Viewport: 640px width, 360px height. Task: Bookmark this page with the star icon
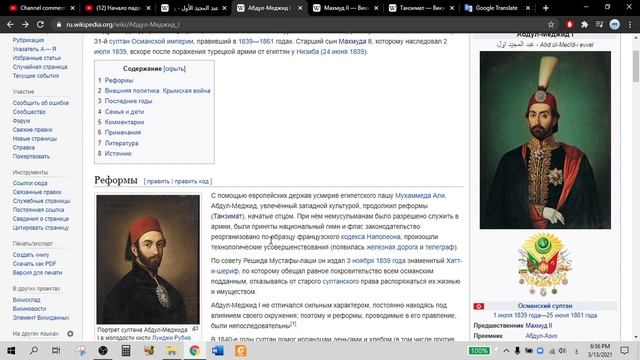coord(551,24)
